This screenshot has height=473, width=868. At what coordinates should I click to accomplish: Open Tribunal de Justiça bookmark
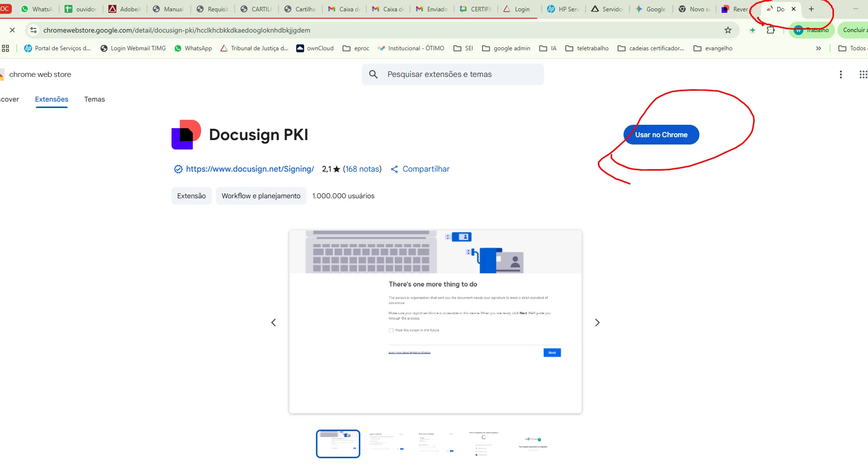click(x=254, y=48)
